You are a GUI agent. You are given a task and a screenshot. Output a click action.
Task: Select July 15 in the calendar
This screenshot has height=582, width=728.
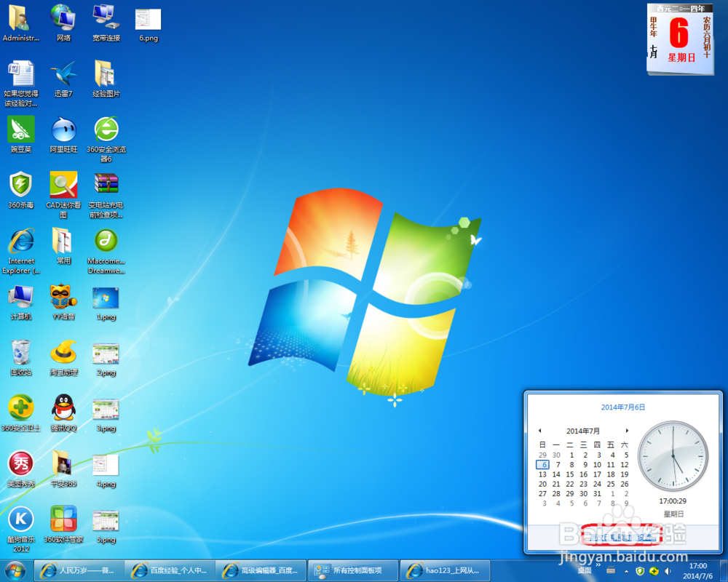click(570, 474)
